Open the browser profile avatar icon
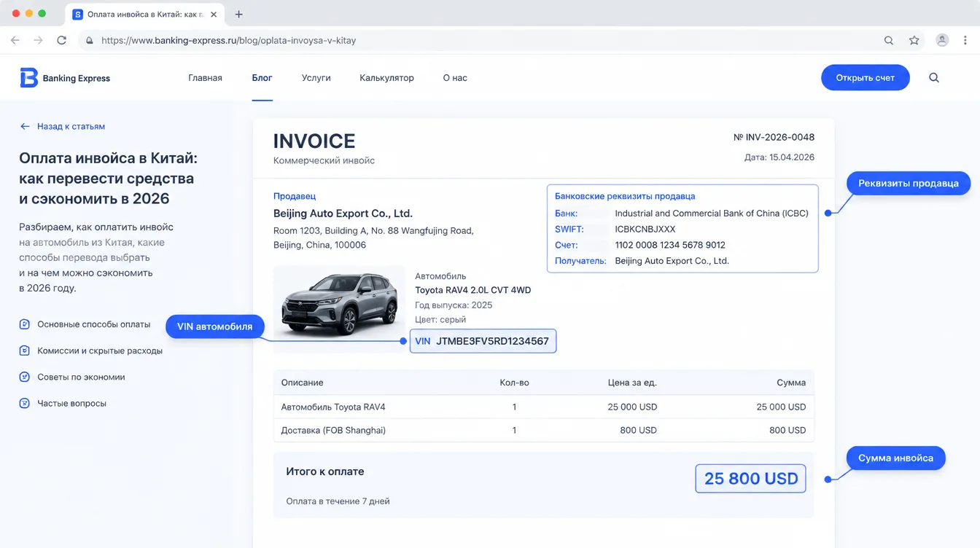The image size is (980, 548). pyautogui.click(x=942, y=41)
